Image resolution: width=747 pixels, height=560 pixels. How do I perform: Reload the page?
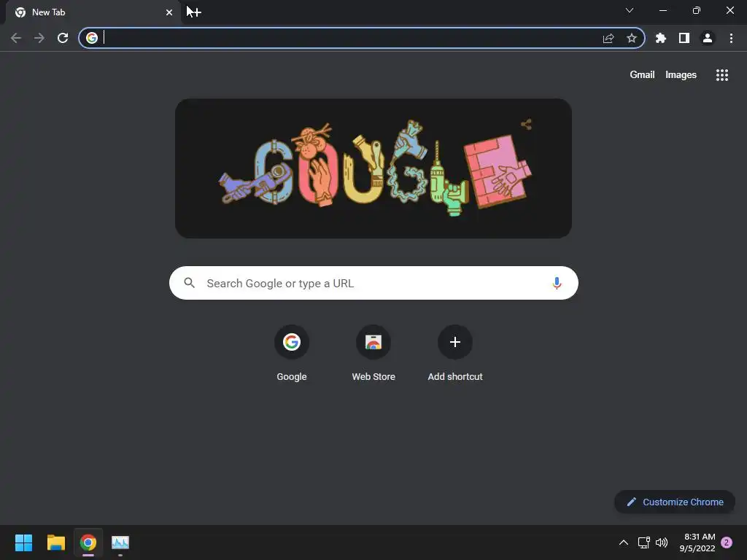(x=63, y=38)
